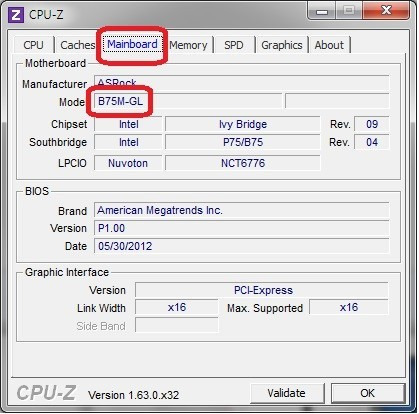Image resolution: width=419 pixels, height=414 pixels.
Task: Select the Mainboard tab
Action: 132,44
